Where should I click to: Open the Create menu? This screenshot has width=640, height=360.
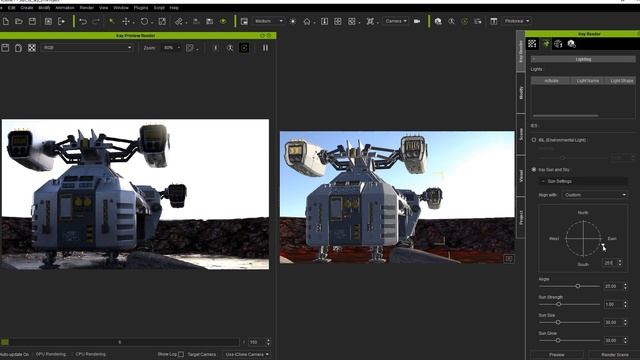click(27, 8)
